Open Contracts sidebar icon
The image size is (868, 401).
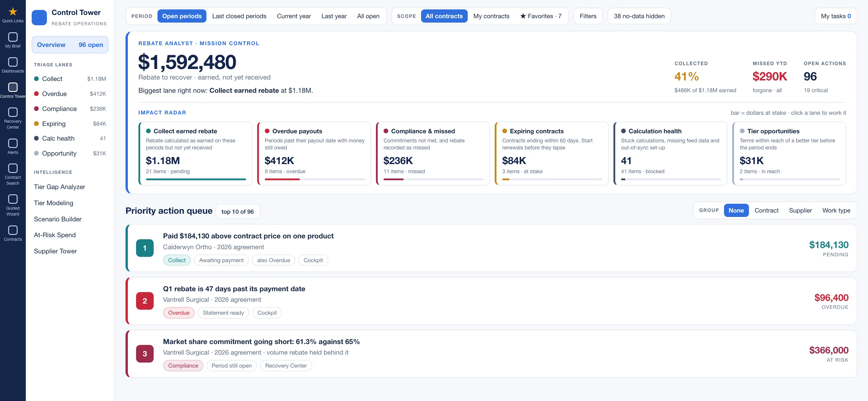(x=13, y=230)
